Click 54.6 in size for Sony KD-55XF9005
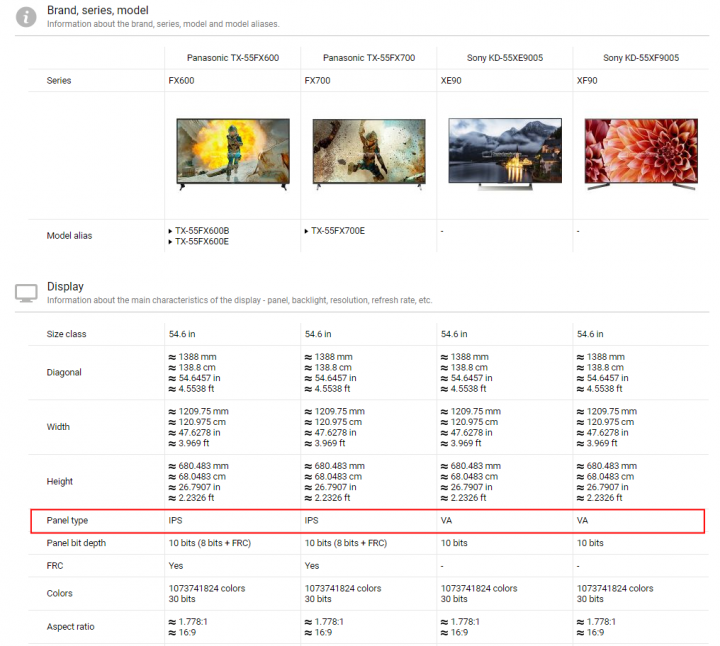 [x=590, y=334]
